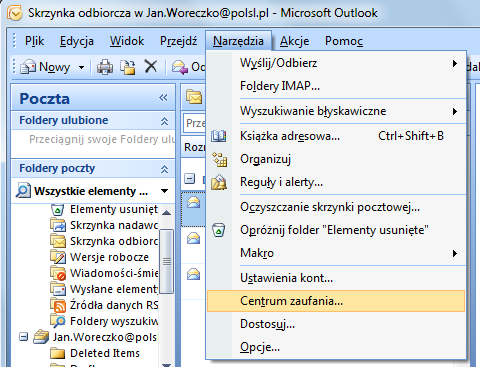Choose Dostosuj... from the Narzędzia menu
480x367 pixels.
coord(336,324)
